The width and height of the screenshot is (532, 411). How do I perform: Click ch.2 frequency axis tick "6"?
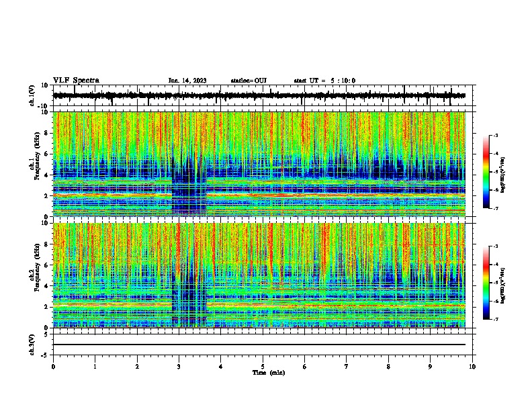(46, 265)
